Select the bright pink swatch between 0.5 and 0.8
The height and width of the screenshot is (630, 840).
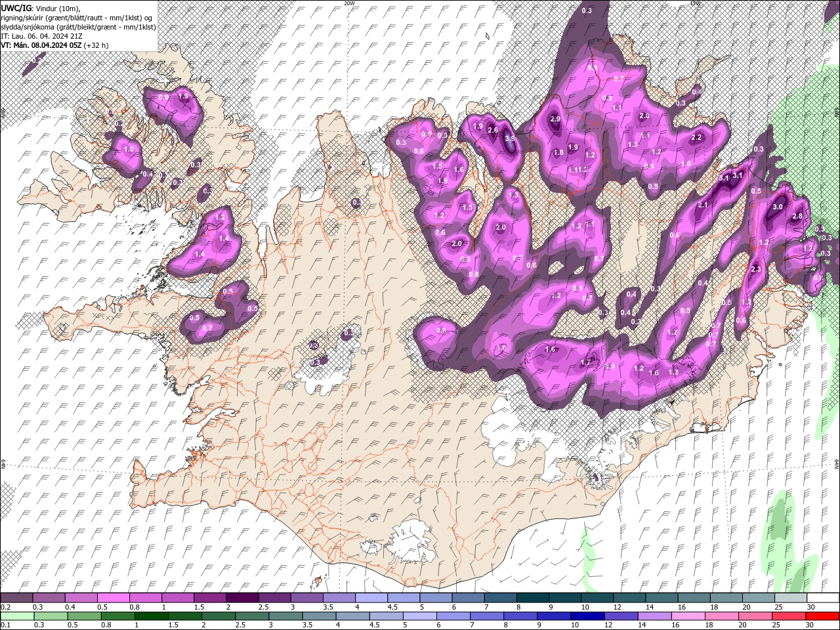click(x=113, y=598)
